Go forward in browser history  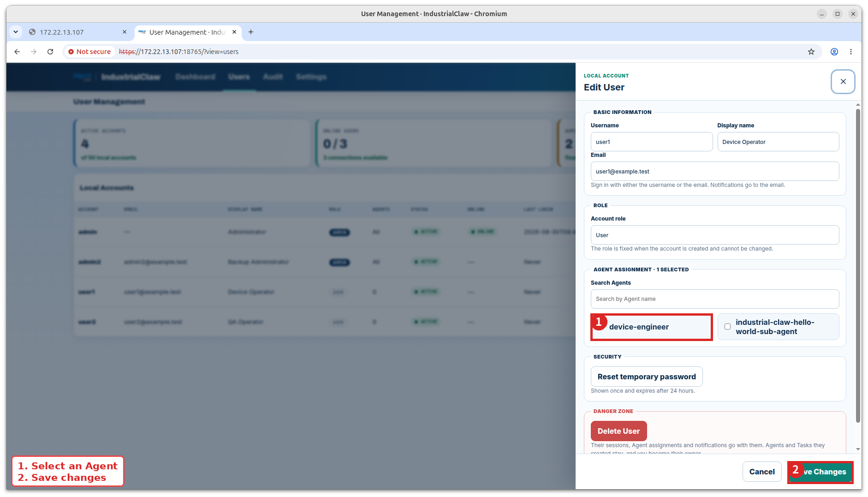coord(34,52)
